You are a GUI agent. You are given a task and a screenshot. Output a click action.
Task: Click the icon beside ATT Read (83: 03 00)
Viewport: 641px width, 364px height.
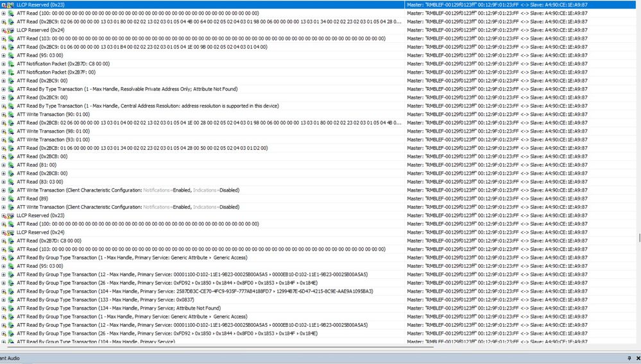(x=11, y=181)
